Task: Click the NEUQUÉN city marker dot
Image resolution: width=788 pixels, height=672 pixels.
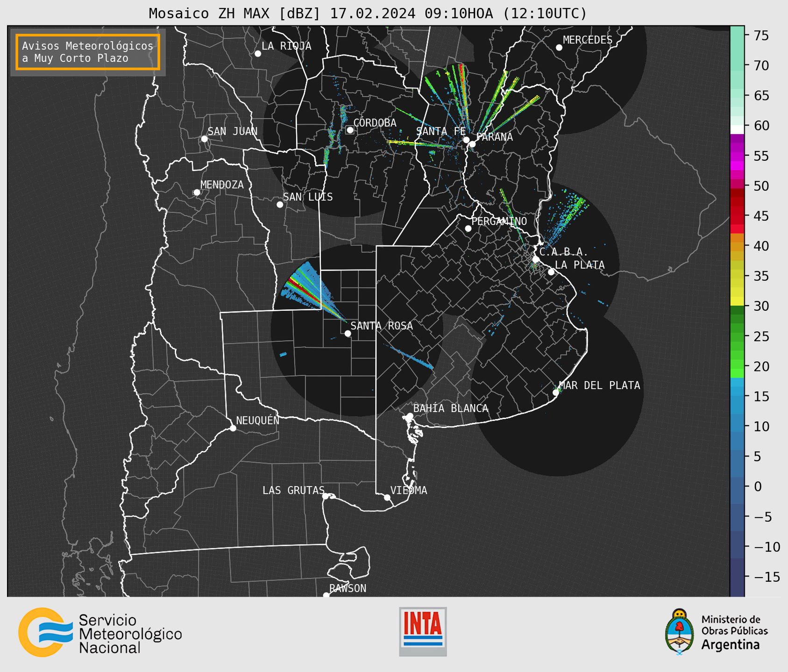Action: 233,428
